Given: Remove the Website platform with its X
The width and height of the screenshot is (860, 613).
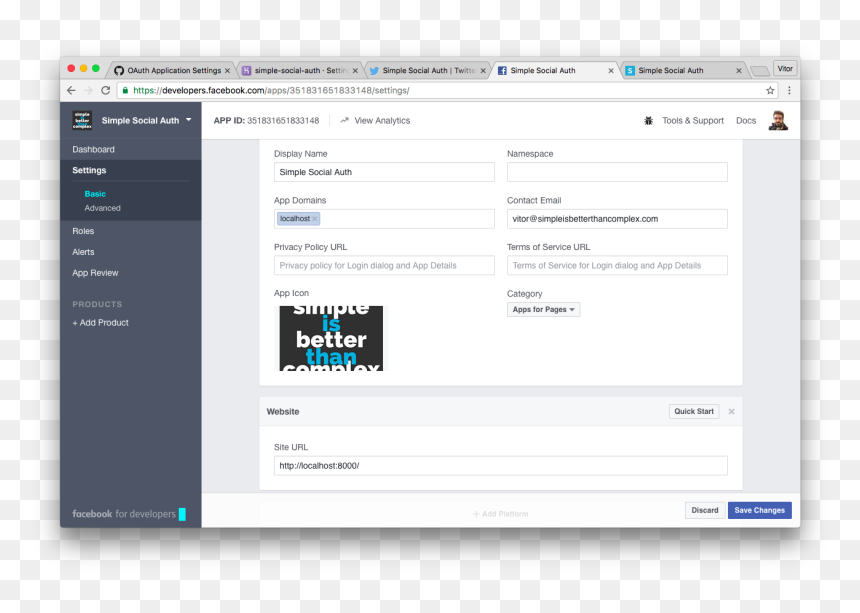Looking at the screenshot, I should click(x=731, y=411).
